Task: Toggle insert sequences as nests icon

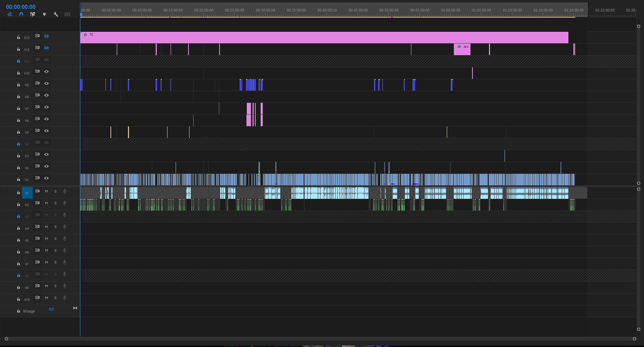Action: (x=10, y=14)
